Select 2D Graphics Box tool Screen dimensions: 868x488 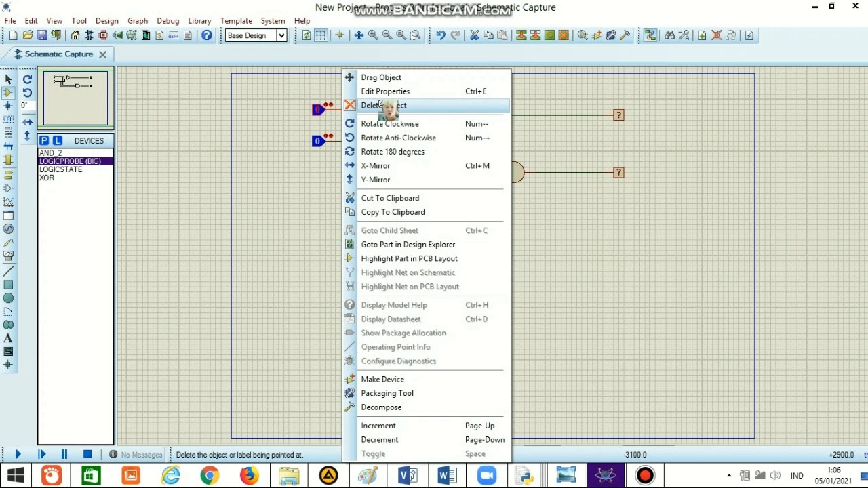8,285
